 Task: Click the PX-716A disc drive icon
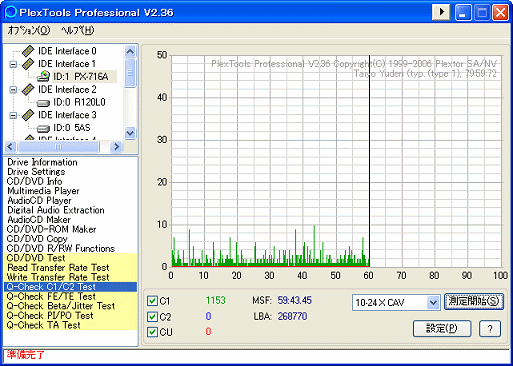click(x=43, y=76)
